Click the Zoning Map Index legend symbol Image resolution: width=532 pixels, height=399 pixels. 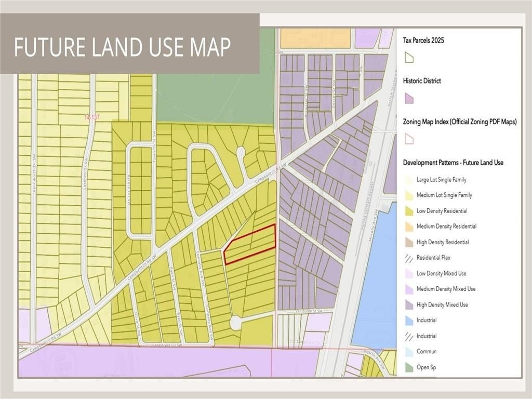(409, 139)
